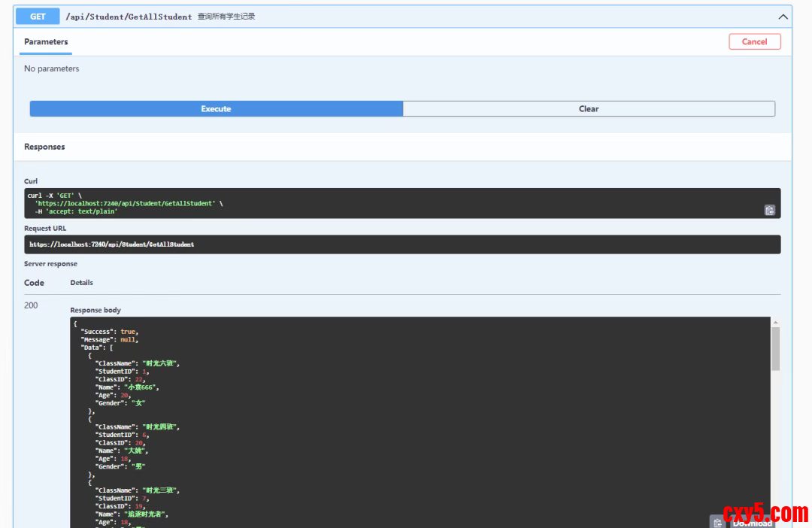Screen dimensions: 812x528
Task: Run the request with Execute
Action: (x=216, y=109)
